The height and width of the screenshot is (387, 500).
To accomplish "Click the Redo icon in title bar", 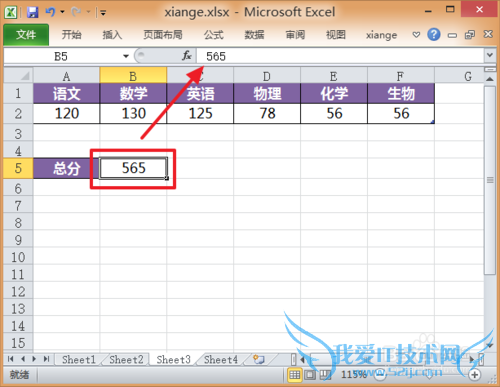I will tap(76, 12).
